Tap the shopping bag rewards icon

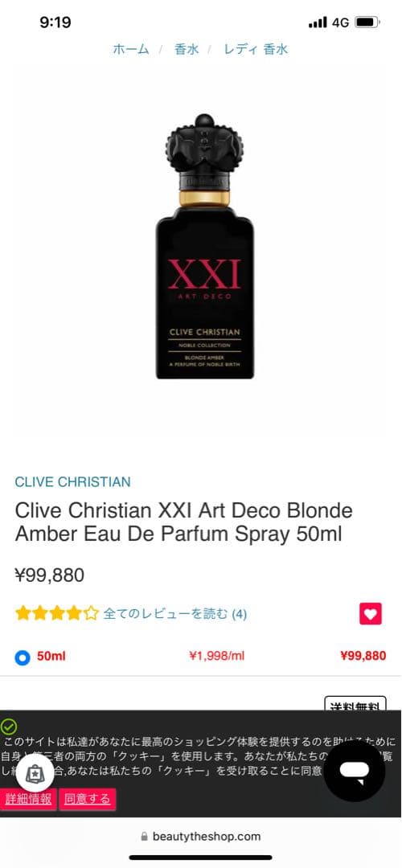point(35,773)
